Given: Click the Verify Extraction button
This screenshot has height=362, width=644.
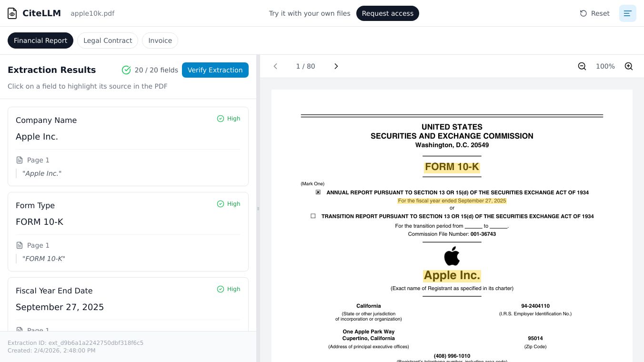Looking at the screenshot, I should point(215,70).
